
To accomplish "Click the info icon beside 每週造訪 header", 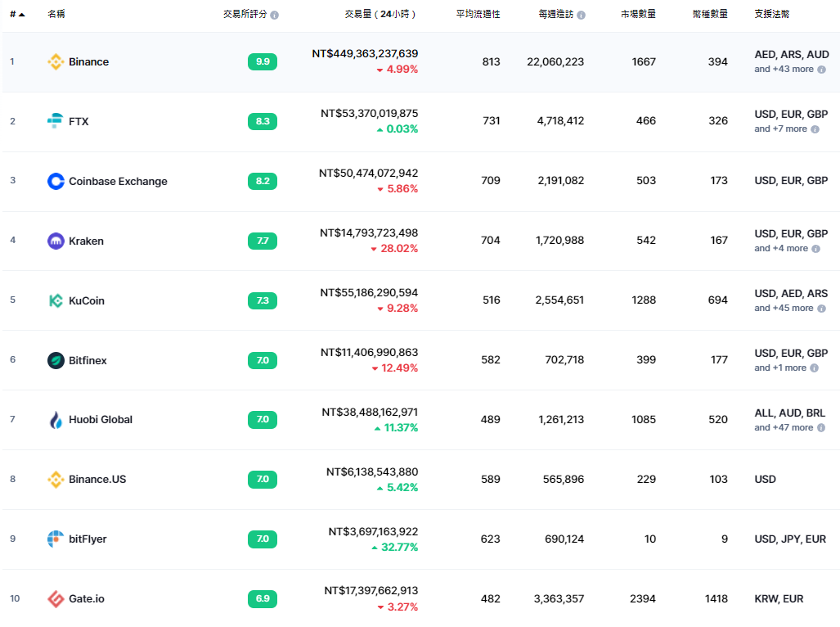I will pyautogui.click(x=579, y=14).
